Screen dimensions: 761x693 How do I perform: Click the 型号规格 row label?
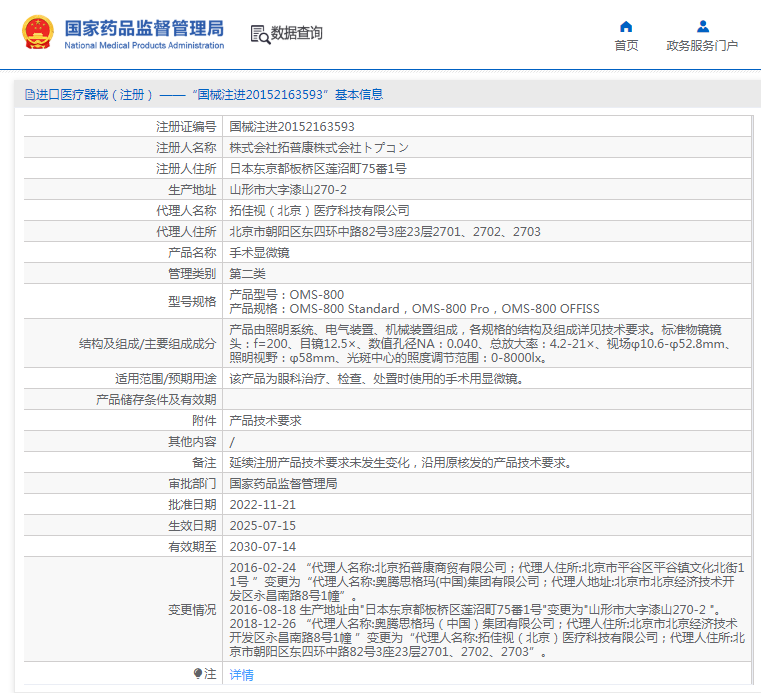pyautogui.click(x=191, y=302)
